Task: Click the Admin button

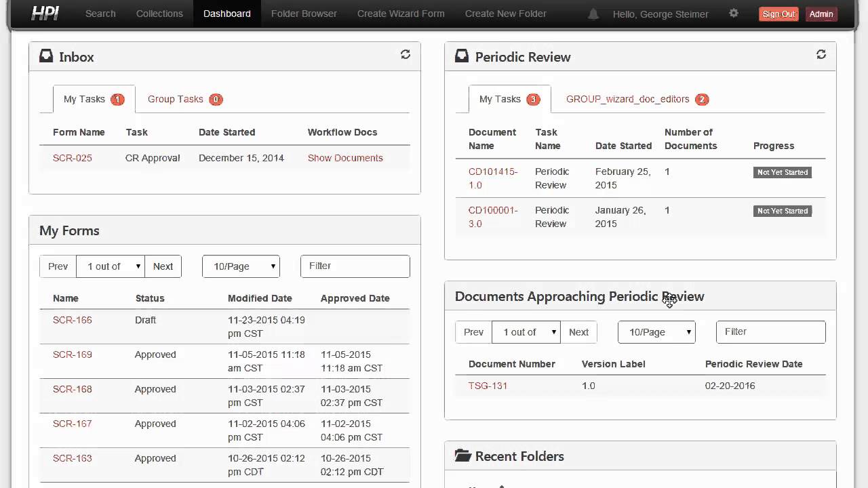Action: (821, 14)
